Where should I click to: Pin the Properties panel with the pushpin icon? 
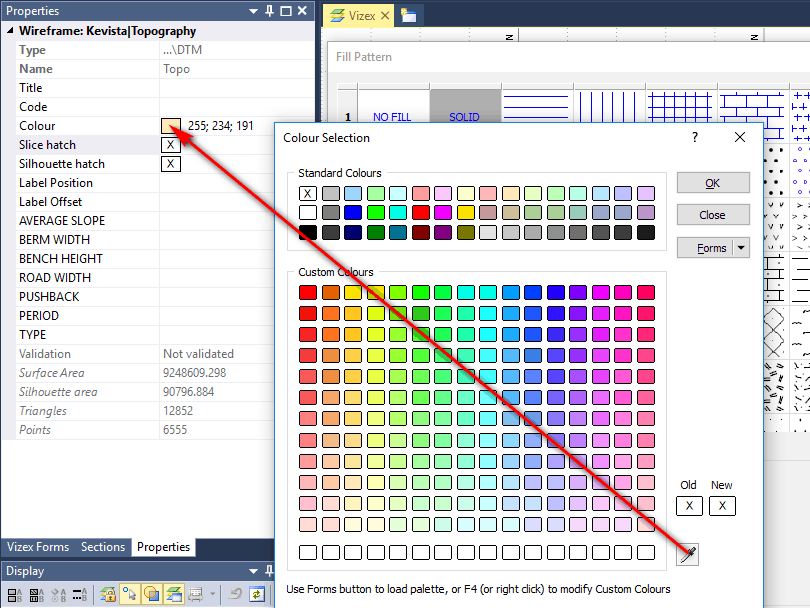pos(269,11)
